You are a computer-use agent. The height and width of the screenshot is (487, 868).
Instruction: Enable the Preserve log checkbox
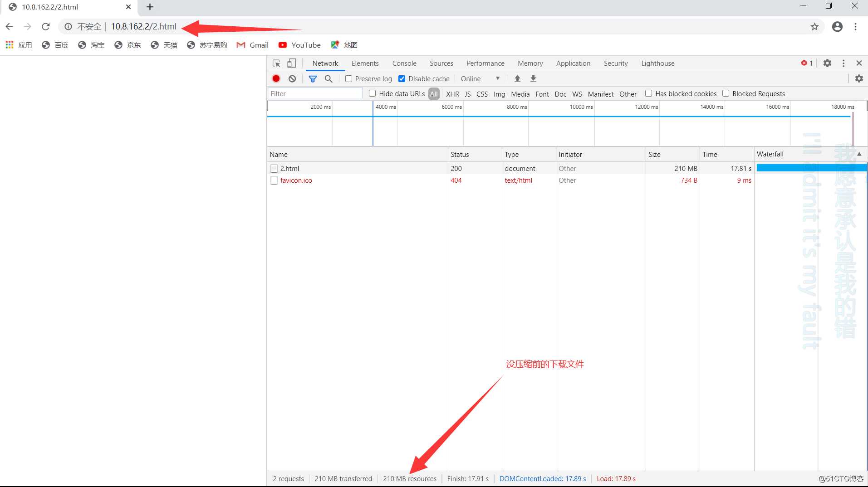click(348, 78)
